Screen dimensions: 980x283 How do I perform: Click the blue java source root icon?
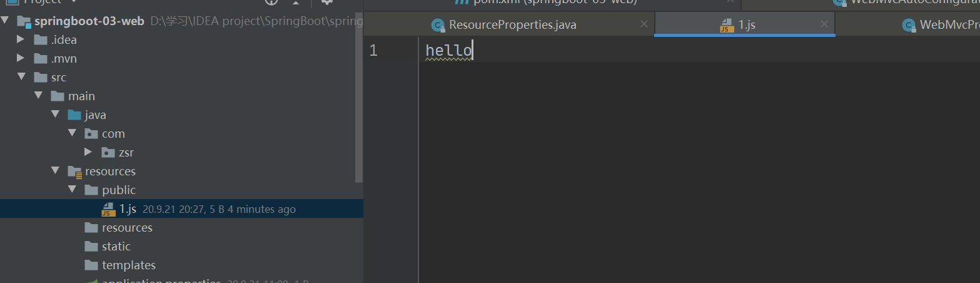point(74,115)
